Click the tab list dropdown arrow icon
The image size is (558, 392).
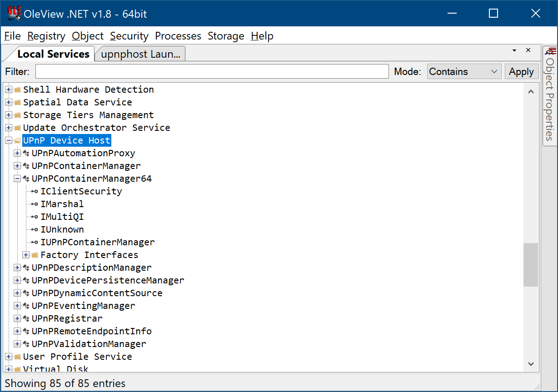[514, 50]
